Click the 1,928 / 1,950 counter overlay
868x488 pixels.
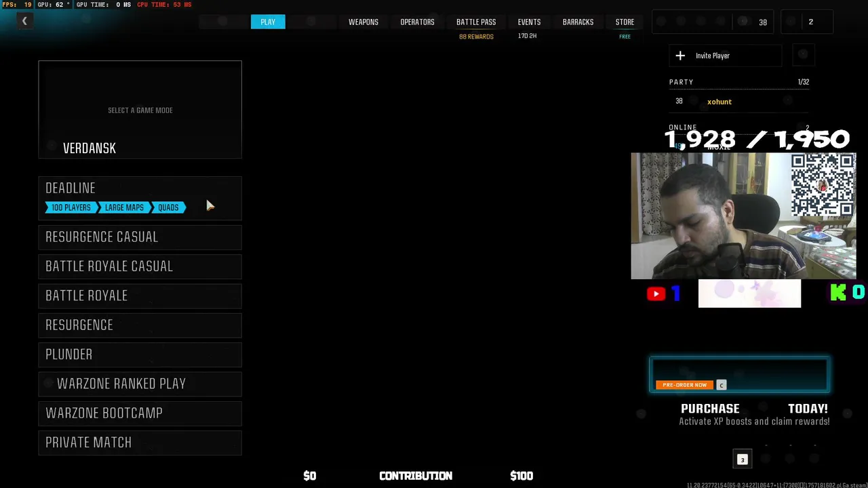[757, 140]
